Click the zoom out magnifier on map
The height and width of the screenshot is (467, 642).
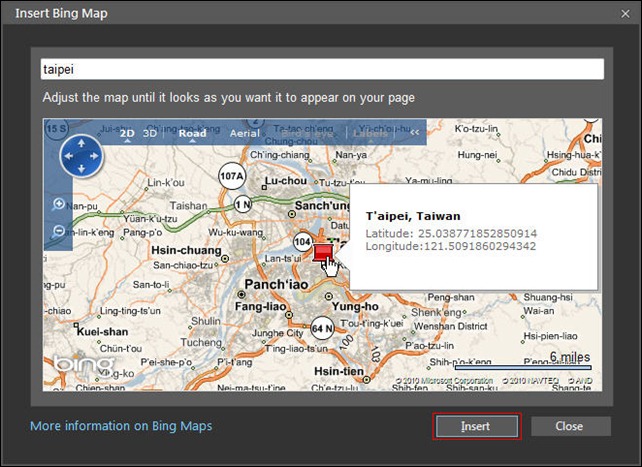(x=59, y=231)
